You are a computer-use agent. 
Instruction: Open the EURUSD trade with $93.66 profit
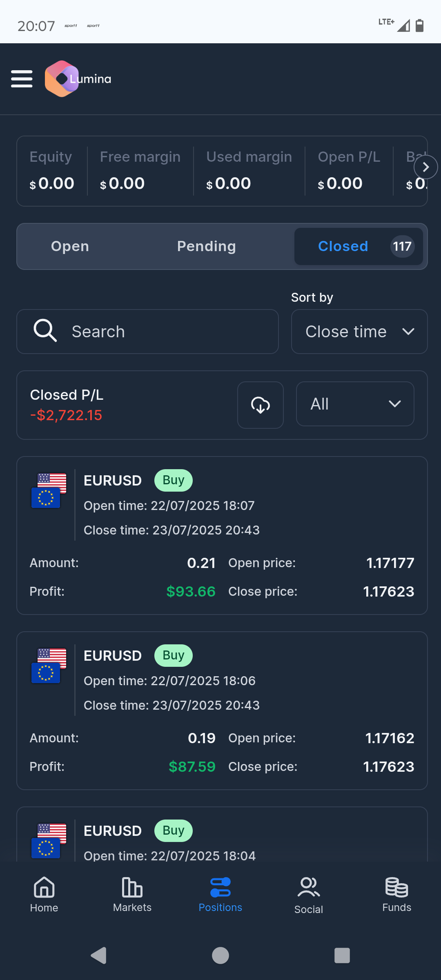[222, 535]
